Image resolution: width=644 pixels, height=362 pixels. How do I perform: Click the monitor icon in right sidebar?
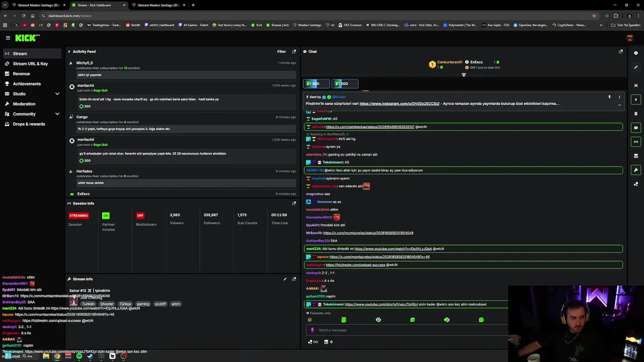tap(636, 156)
